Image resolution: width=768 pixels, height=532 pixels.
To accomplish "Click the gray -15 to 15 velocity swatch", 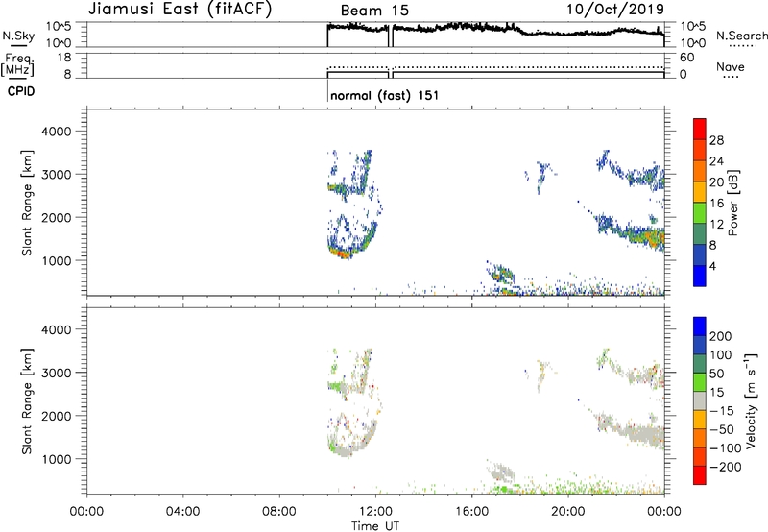I will click(700, 400).
